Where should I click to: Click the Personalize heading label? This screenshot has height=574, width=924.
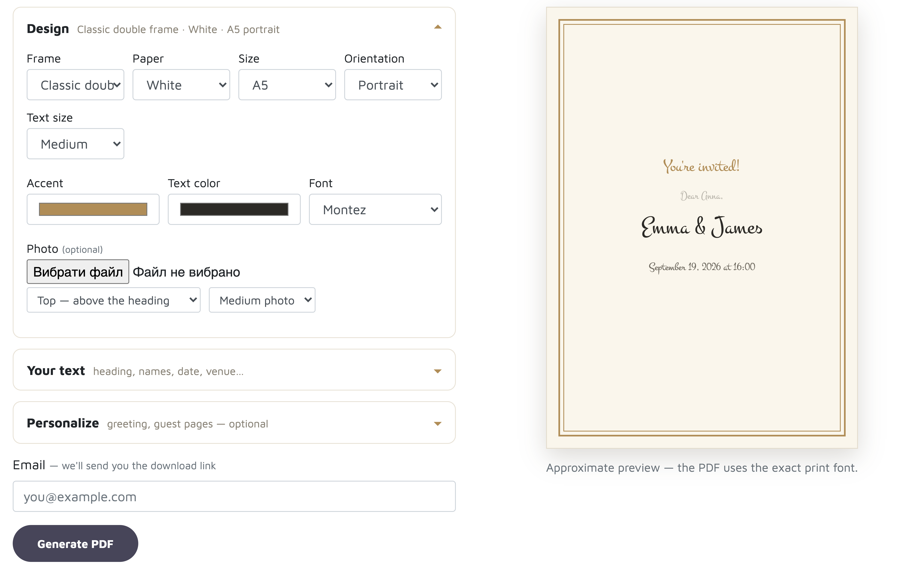coord(63,423)
